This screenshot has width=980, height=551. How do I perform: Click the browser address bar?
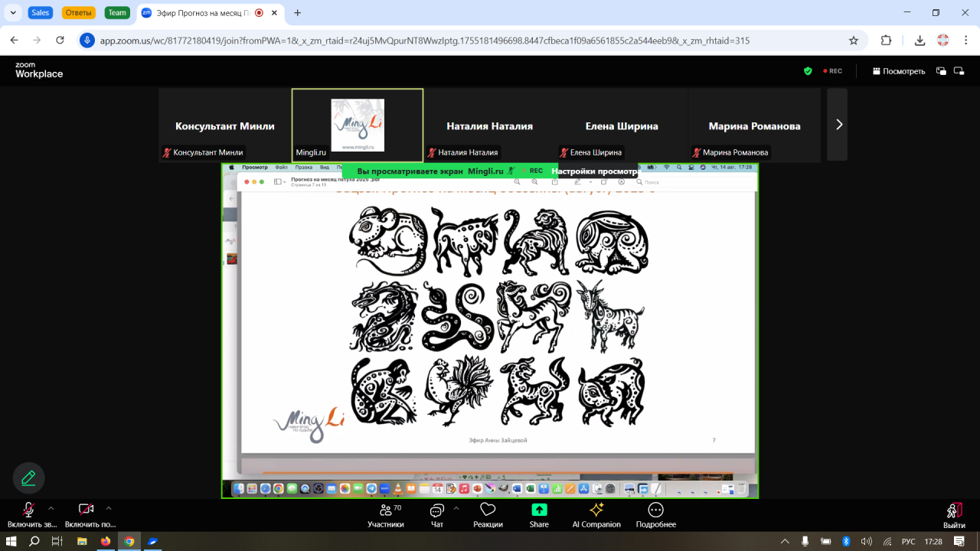(459, 41)
